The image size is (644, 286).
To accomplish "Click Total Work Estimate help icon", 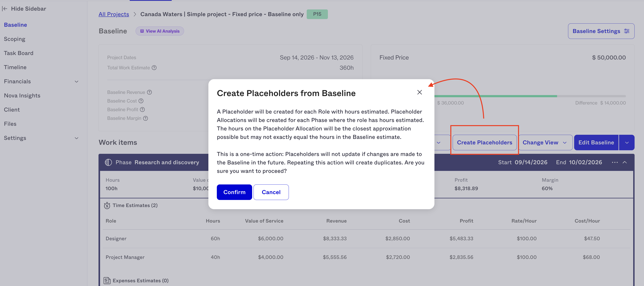I will (154, 68).
